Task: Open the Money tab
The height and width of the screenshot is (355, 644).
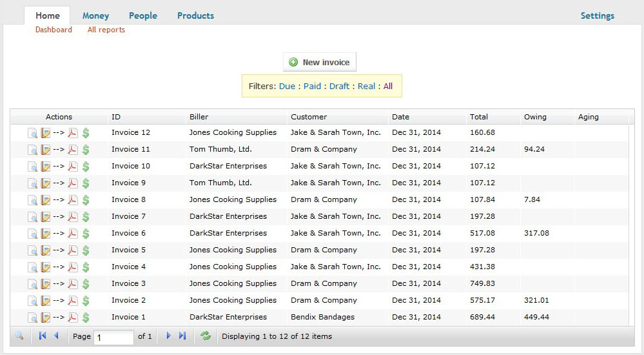Action: tap(95, 15)
